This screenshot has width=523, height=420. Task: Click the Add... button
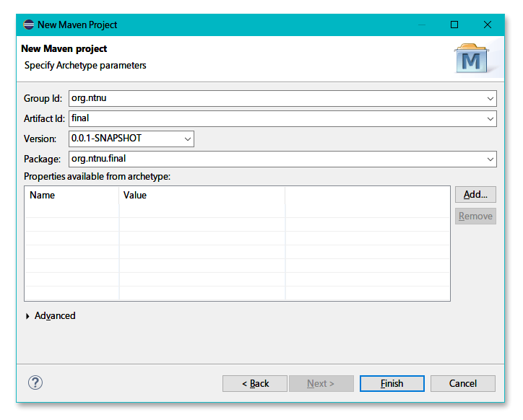(x=475, y=195)
